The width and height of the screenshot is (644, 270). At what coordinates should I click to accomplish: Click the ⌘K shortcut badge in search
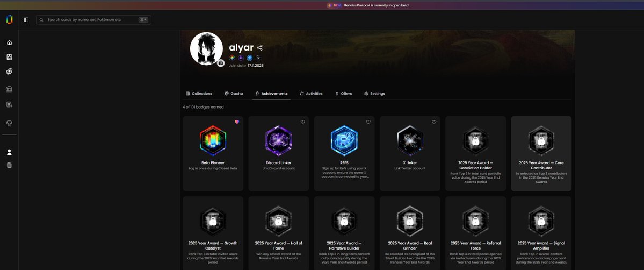point(143,20)
